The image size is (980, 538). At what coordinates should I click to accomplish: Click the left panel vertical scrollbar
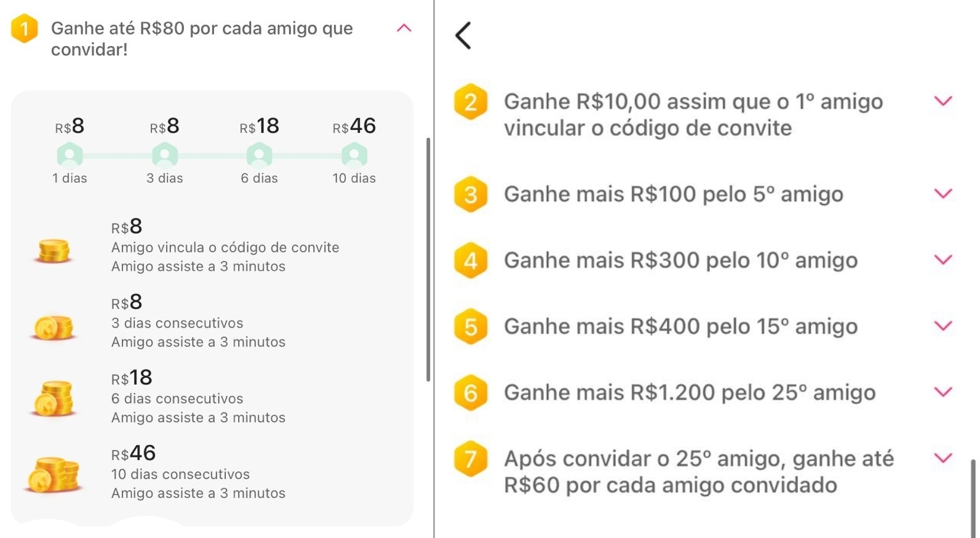(x=428, y=259)
